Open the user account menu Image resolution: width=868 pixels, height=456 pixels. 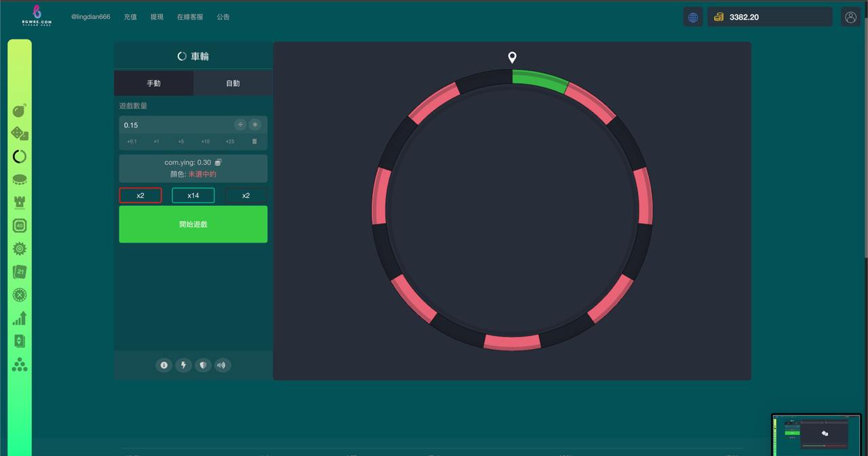point(850,18)
